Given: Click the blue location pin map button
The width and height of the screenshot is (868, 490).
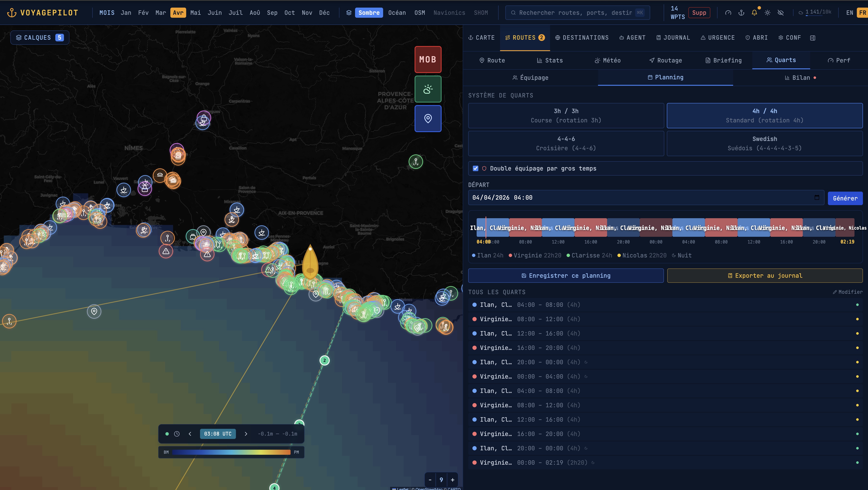Looking at the screenshot, I should pos(428,119).
